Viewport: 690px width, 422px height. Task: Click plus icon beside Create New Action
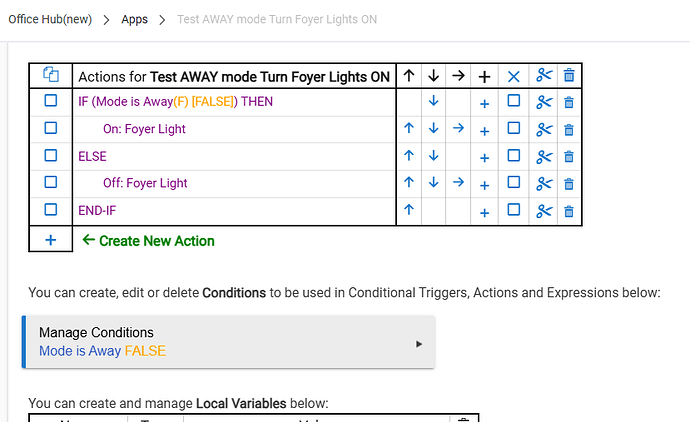[50, 240]
